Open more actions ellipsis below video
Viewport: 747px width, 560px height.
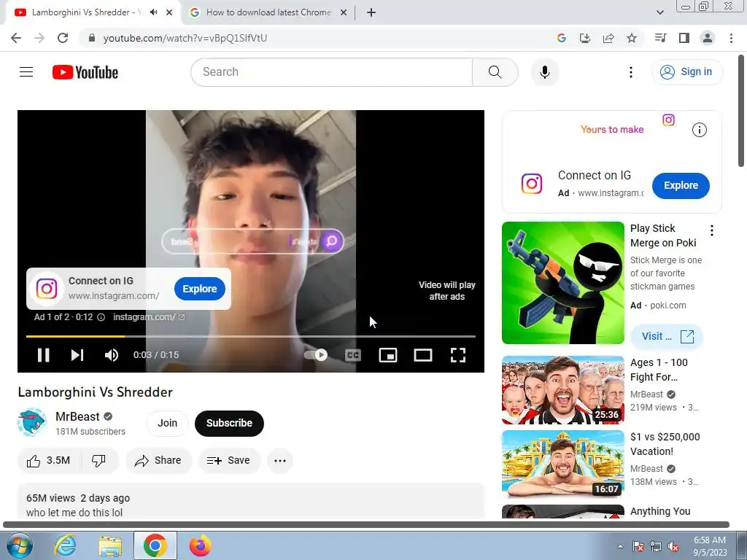pos(280,461)
